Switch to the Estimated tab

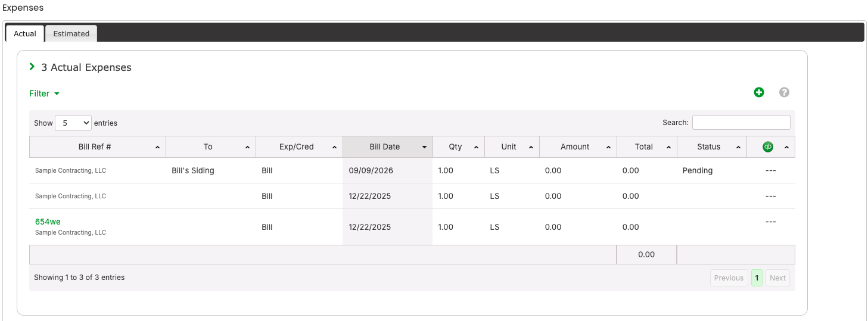[71, 33]
